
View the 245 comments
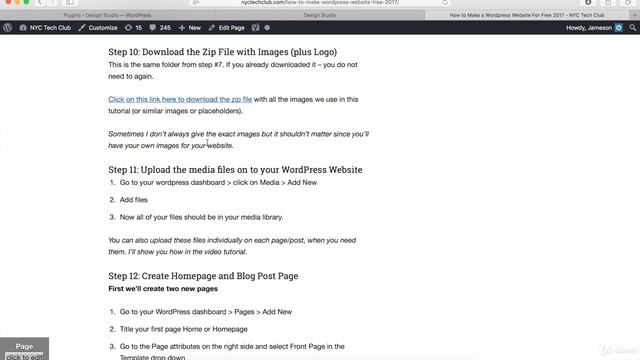coord(160,28)
